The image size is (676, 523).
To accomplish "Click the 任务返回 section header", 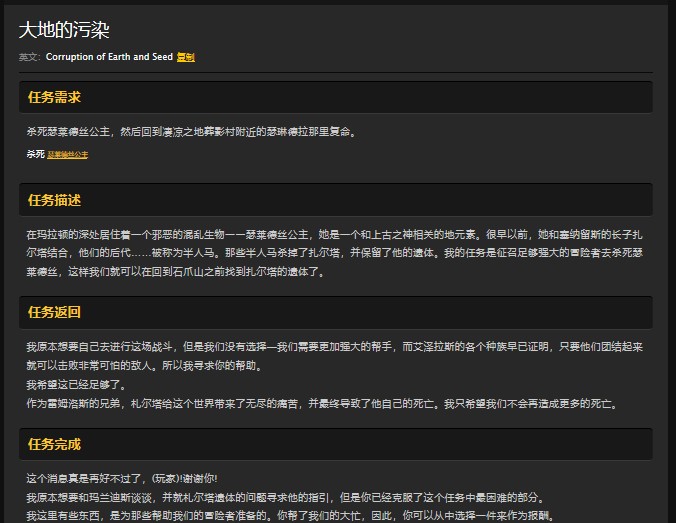I will pyautogui.click(x=54, y=312).
